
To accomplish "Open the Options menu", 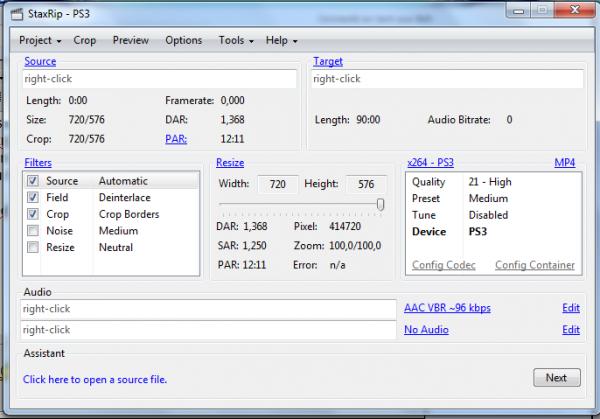I will pos(183,40).
